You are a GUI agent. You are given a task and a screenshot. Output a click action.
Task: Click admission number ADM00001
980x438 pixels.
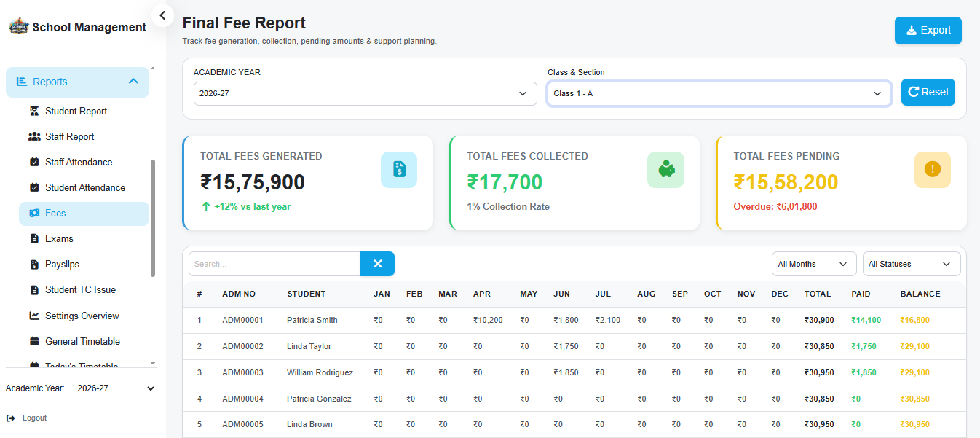[242, 320]
